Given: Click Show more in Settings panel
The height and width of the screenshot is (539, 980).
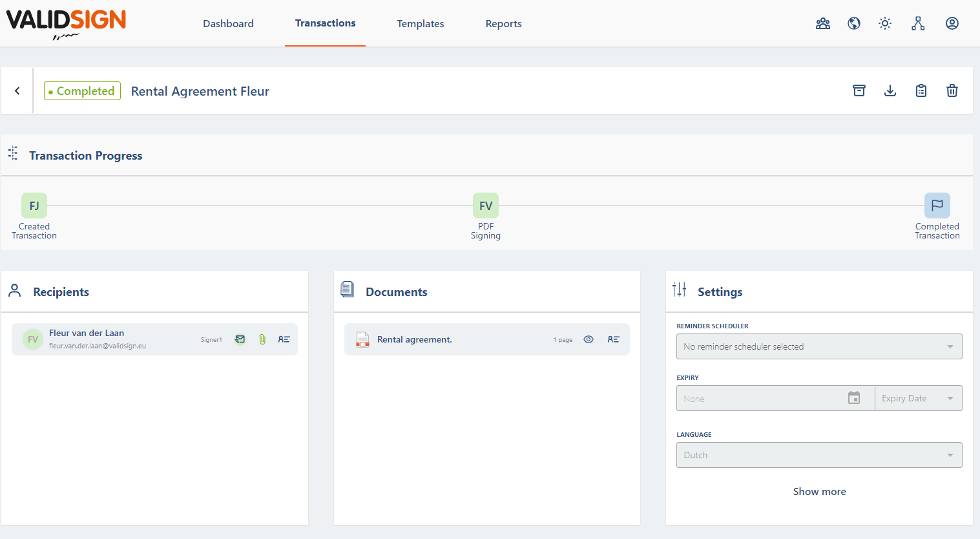Looking at the screenshot, I should 819,491.
